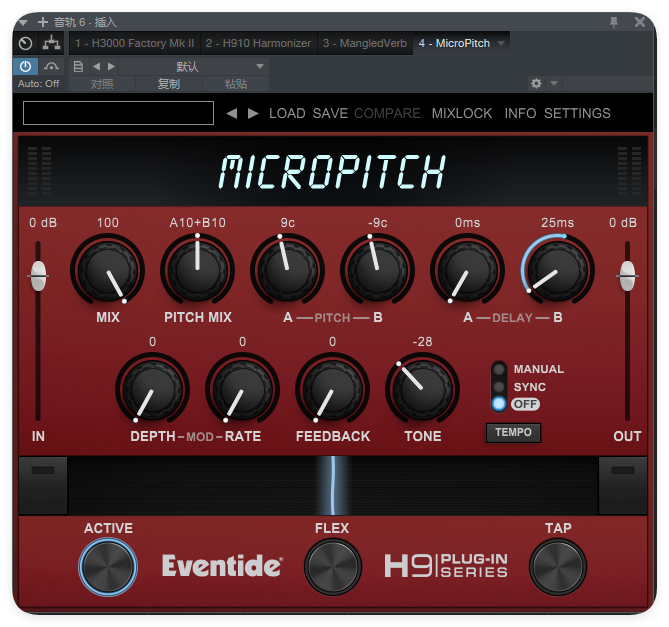Click the ribbon strip blue marker
This screenshot has width=669, height=627.
tap(333, 485)
